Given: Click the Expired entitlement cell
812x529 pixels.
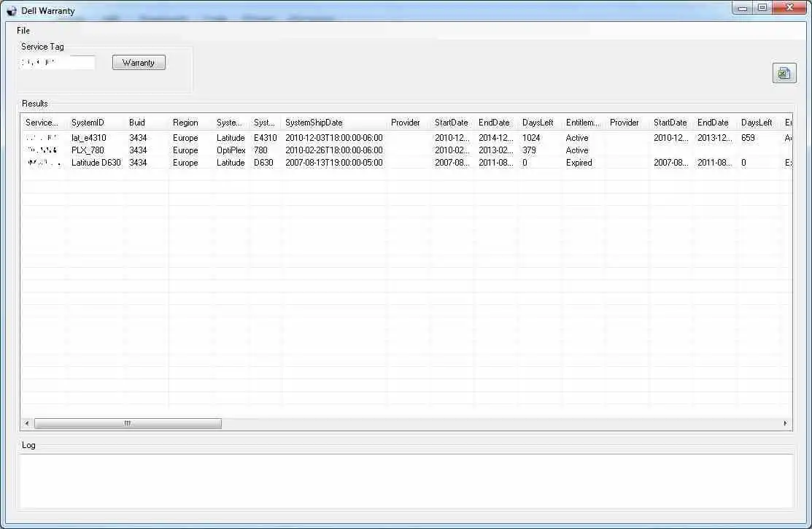Looking at the screenshot, I should point(579,163).
